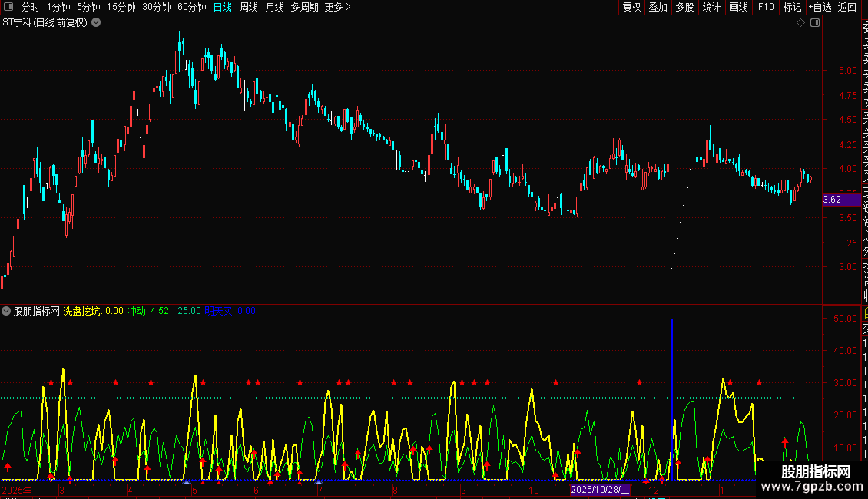Switch to 月线 monthly chart

tap(274, 7)
